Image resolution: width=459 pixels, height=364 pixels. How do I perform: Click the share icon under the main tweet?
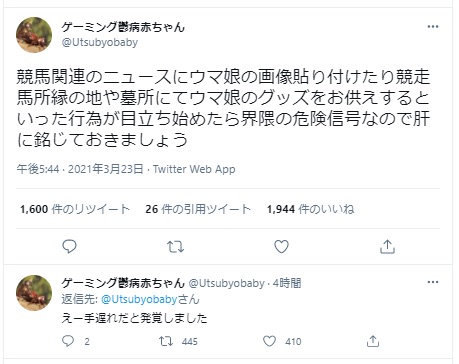[387, 247]
